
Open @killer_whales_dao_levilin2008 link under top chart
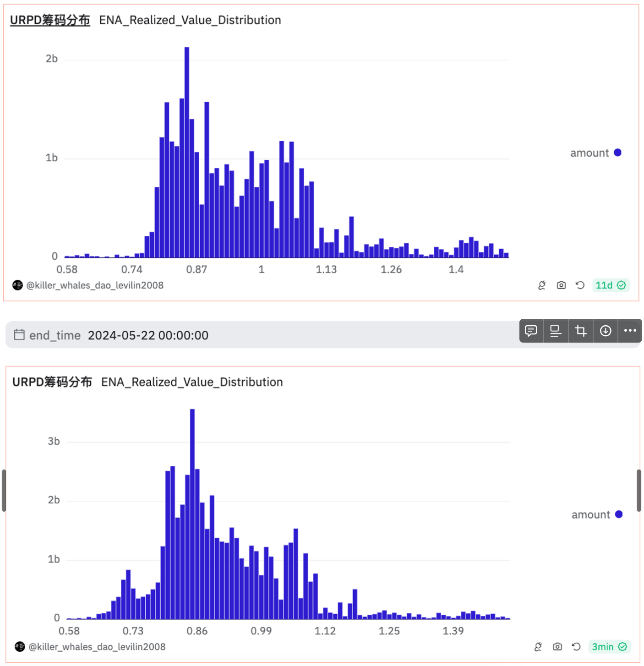tap(95, 285)
